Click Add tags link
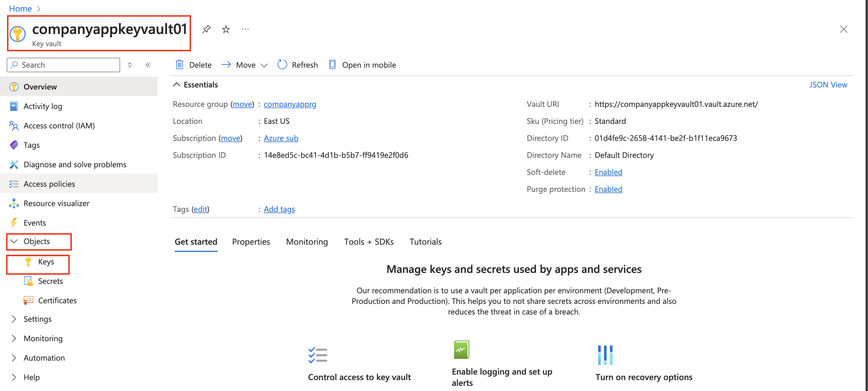The width and height of the screenshot is (868, 391). (279, 209)
